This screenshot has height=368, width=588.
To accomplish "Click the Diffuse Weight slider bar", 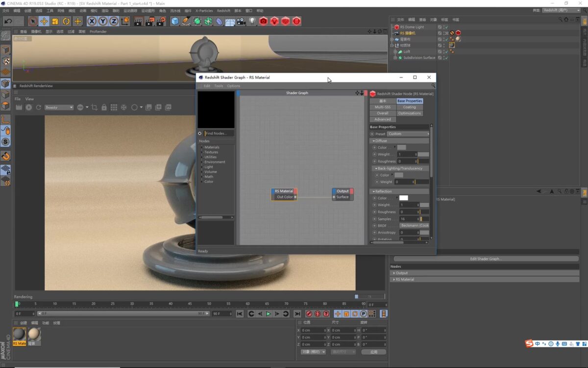I will pos(423,154).
